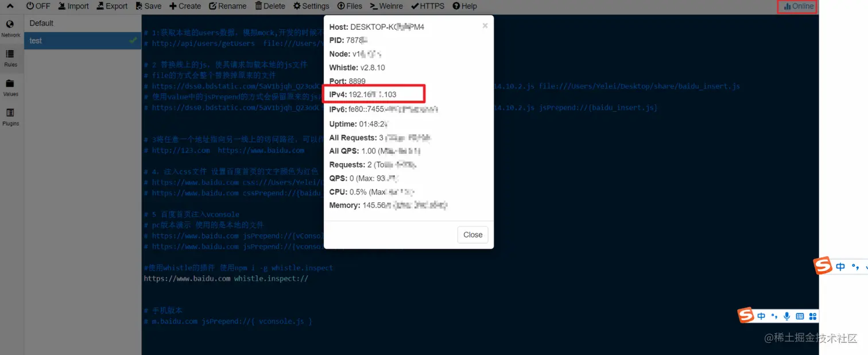The width and height of the screenshot is (868, 355).
Task: Select the Default rule group
Action: click(83, 23)
